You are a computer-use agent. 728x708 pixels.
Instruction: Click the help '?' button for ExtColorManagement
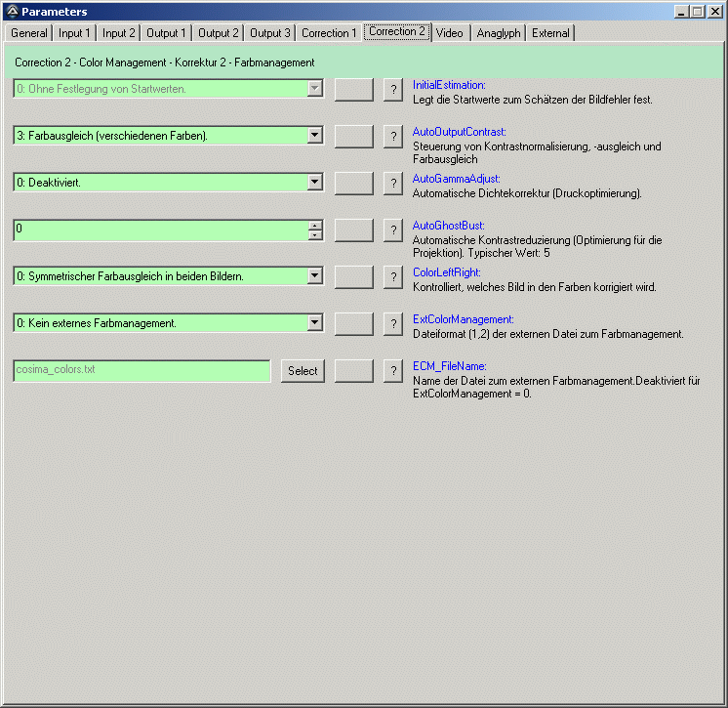click(393, 323)
